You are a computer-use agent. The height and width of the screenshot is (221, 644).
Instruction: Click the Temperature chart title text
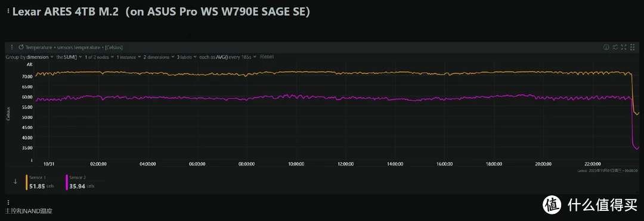click(x=74, y=47)
